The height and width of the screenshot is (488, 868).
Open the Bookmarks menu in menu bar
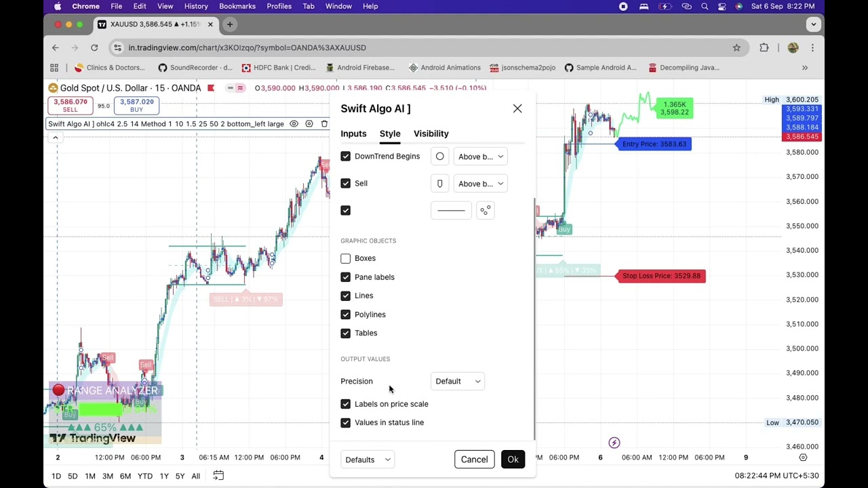tap(237, 6)
